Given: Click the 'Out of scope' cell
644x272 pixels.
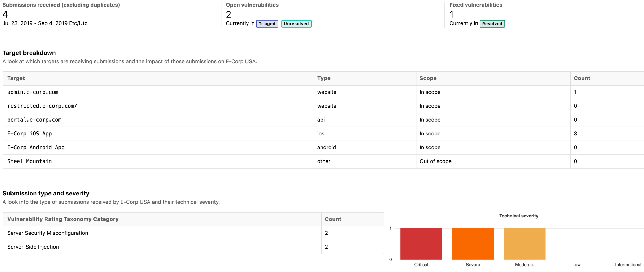Looking at the screenshot, I should pyautogui.click(x=493, y=161).
